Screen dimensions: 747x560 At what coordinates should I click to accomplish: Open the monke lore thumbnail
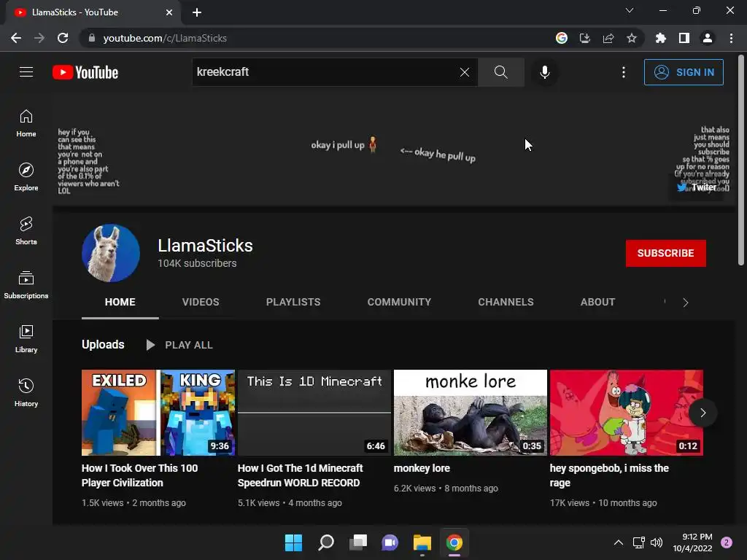471,413
